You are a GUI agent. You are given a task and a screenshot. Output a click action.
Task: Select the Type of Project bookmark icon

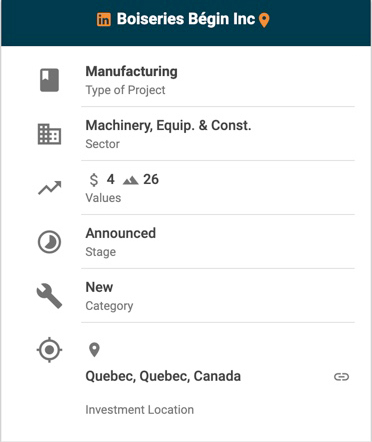tap(49, 80)
